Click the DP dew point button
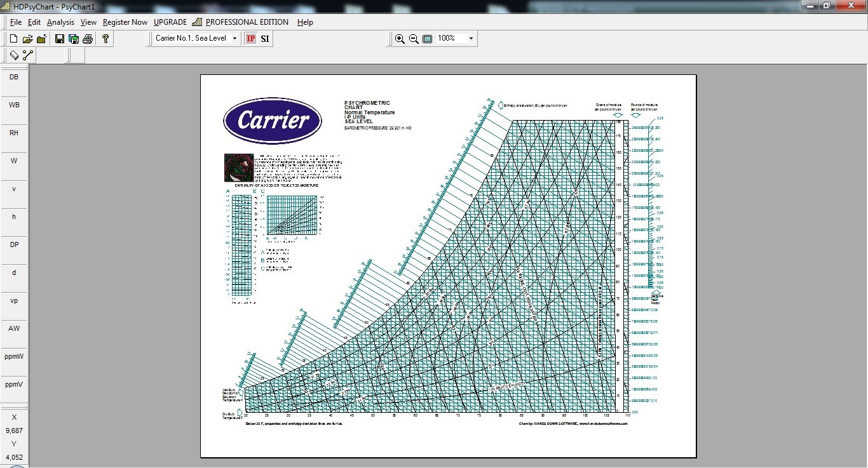This screenshot has height=468, width=868. (14, 245)
